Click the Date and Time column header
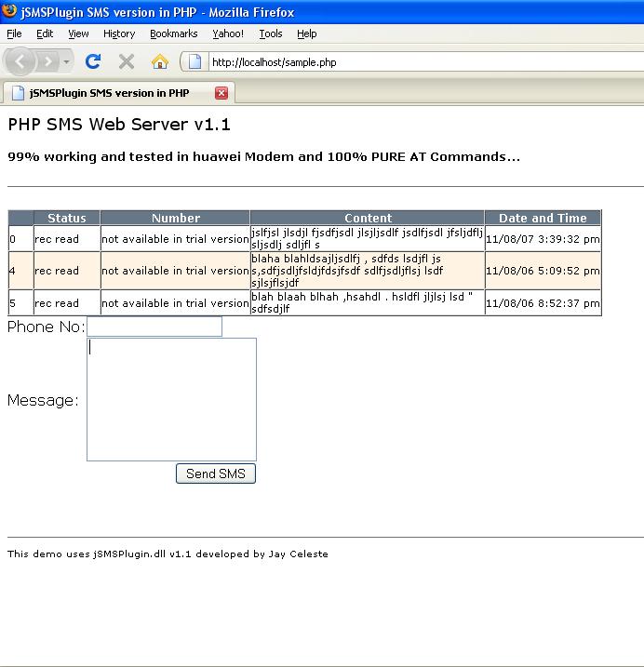The image size is (644, 667). click(x=543, y=218)
